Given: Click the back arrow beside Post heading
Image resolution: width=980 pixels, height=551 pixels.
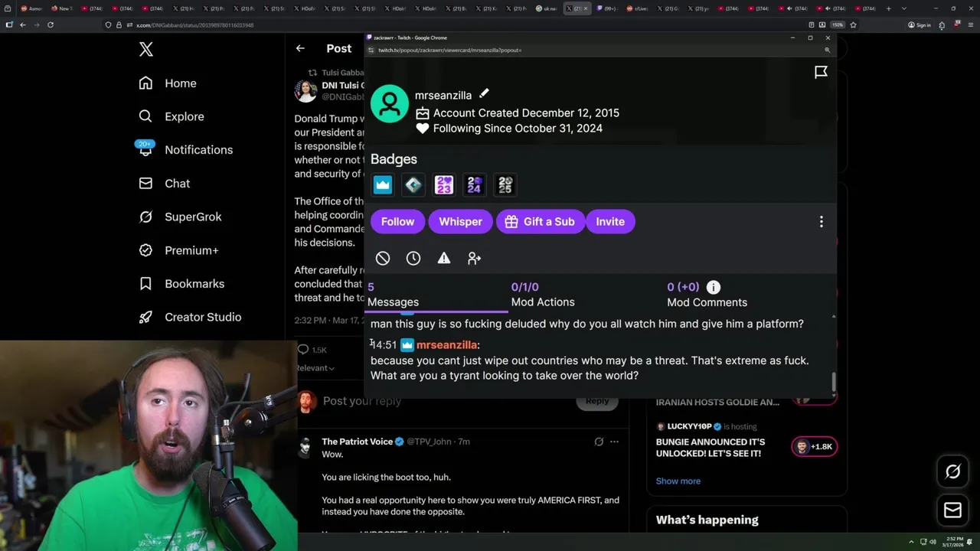Looking at the screenshot, I should coord(300,48).
